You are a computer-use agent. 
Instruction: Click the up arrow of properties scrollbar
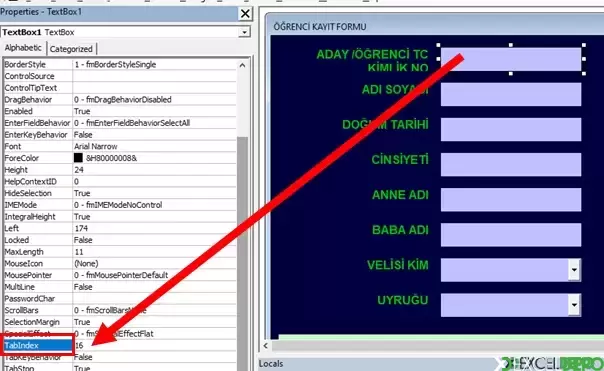(242, 65)
